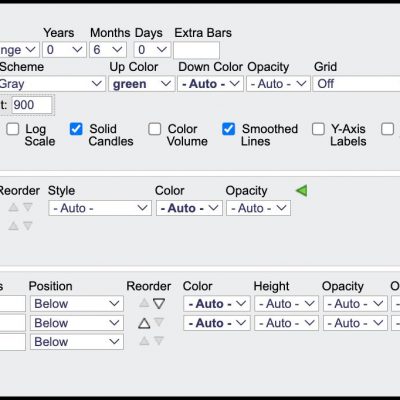Disable the Smoothed Lines checkbox
400x400 pixels.
click(x=228, y=129)
